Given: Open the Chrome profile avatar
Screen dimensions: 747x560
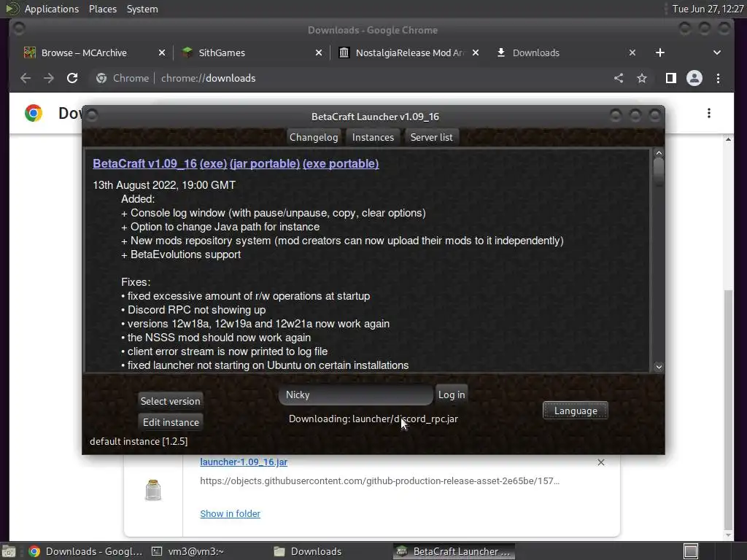Looking at the screenshot, I should [694, 78].
